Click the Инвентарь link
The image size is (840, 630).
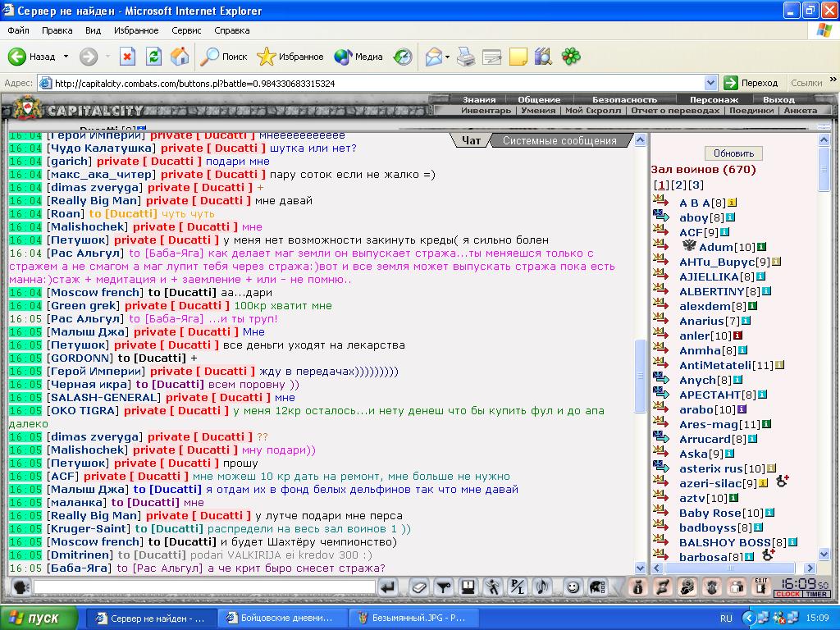click(486, 111)
